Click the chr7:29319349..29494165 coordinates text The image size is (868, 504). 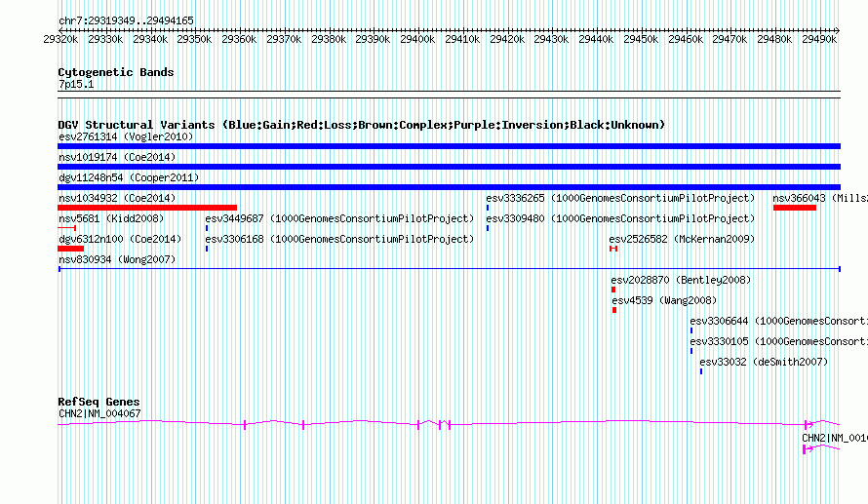coord(126,20)
